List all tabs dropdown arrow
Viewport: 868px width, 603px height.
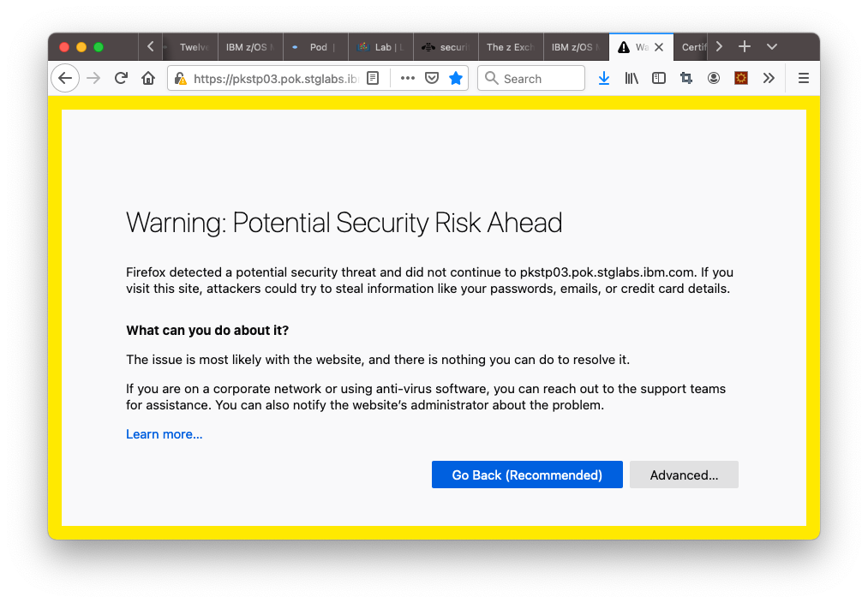772,46
